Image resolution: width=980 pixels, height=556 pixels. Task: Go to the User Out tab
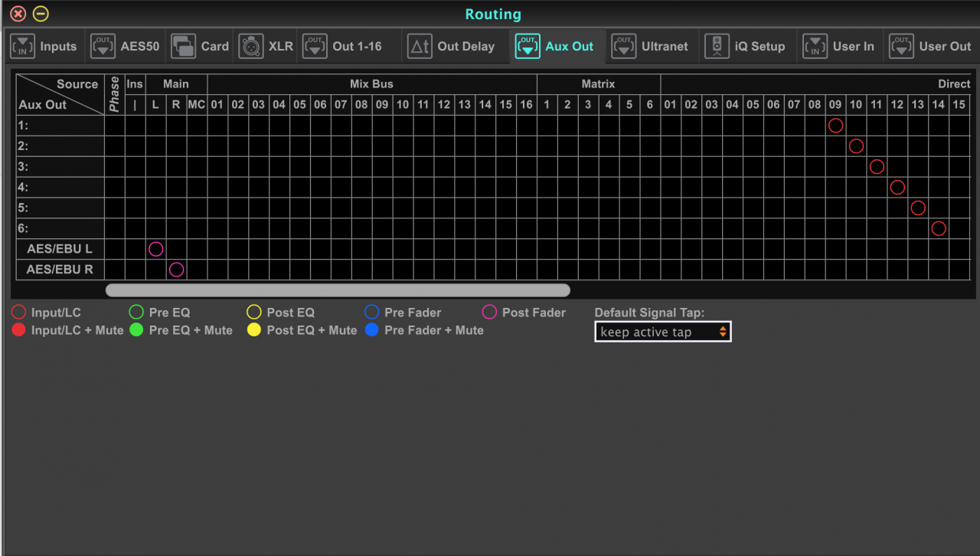click(930, 46)
